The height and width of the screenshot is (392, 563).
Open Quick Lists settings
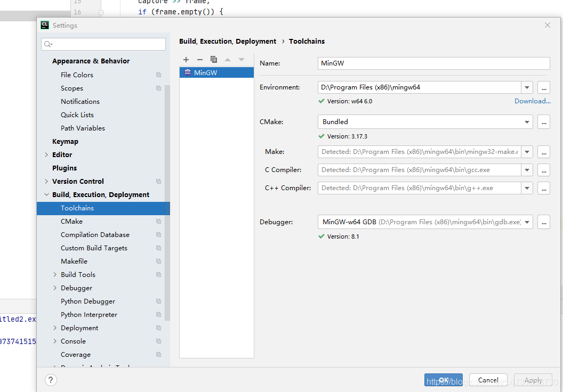point(77,115)
